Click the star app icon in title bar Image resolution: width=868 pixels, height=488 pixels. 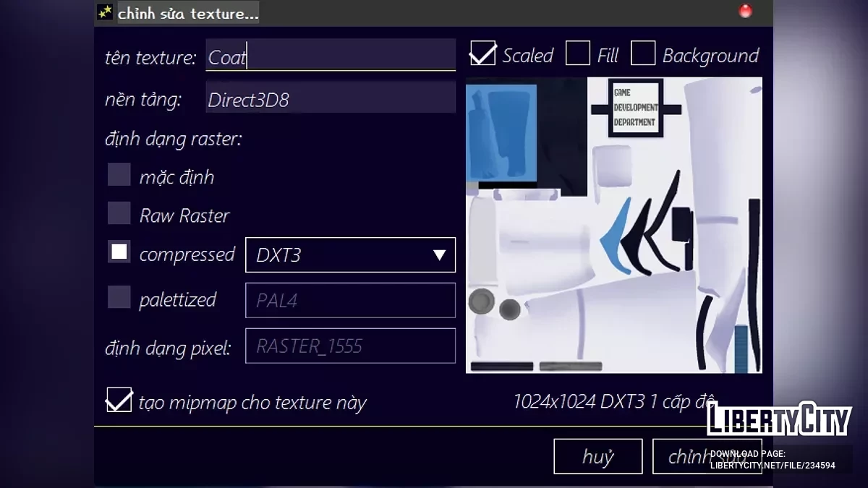(x=105, y=12)
